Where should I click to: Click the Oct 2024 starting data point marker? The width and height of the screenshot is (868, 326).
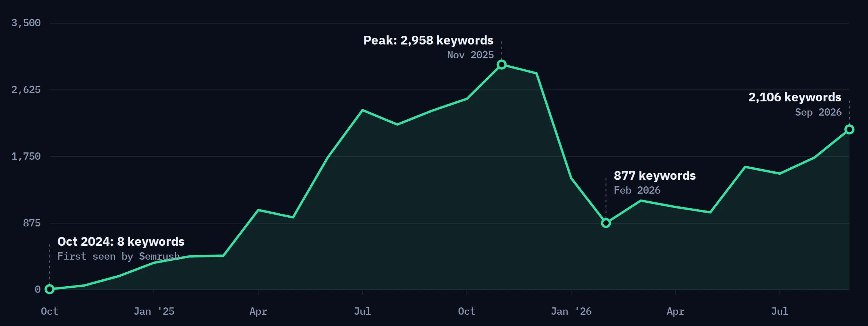50,289
